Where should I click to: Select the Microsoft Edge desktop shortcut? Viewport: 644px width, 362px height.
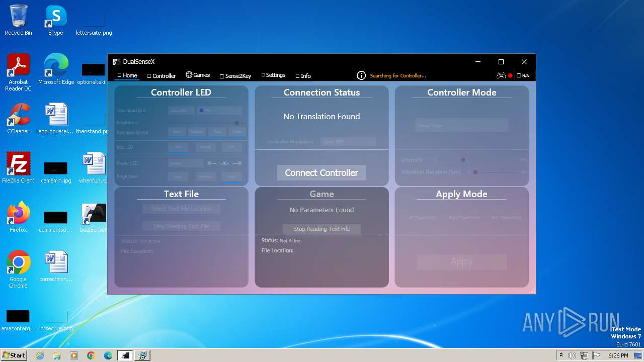(x=56, y=69)
